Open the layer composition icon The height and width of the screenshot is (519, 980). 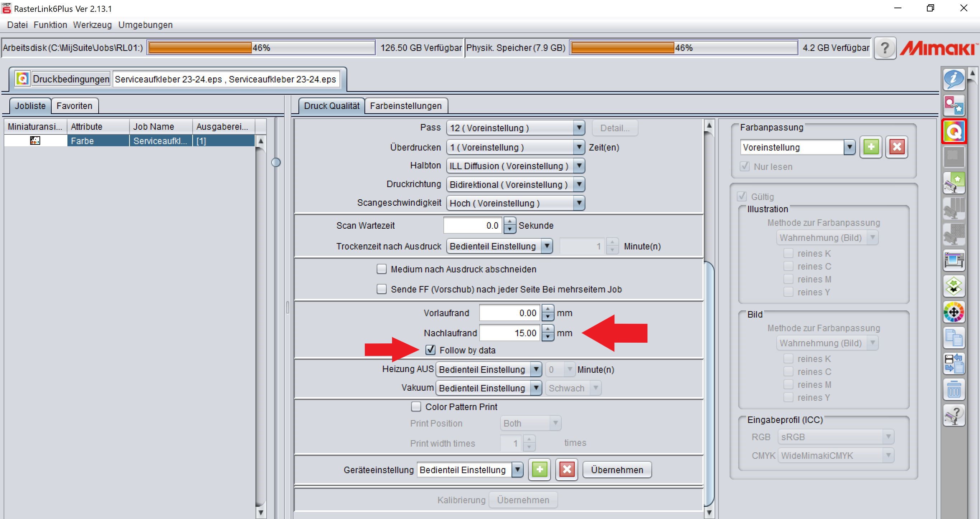click(954, 286)
